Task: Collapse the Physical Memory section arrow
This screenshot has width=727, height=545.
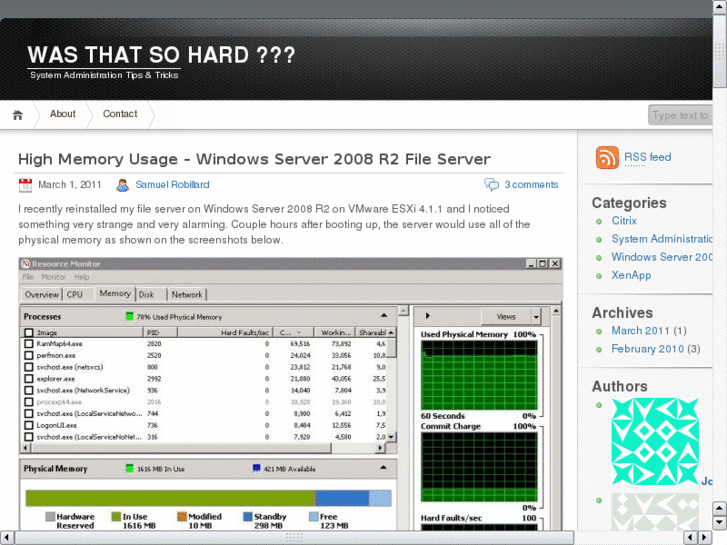Action: 383,468
